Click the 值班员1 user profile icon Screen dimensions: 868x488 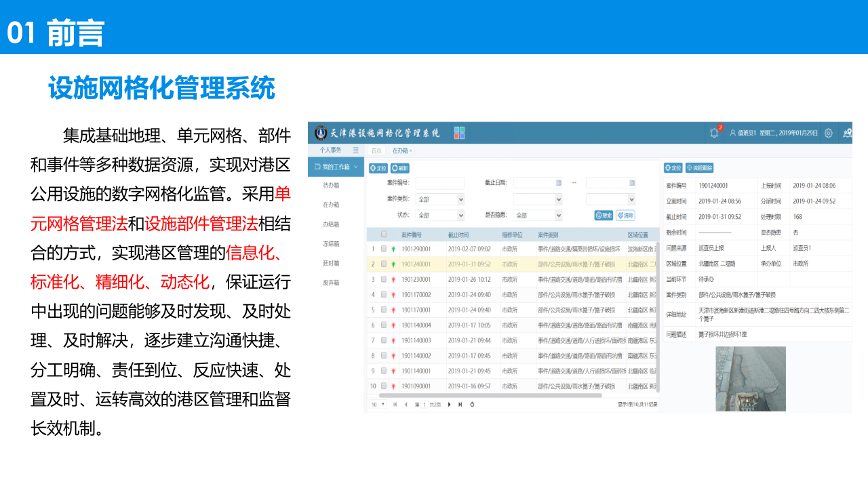tap(734, 133)
